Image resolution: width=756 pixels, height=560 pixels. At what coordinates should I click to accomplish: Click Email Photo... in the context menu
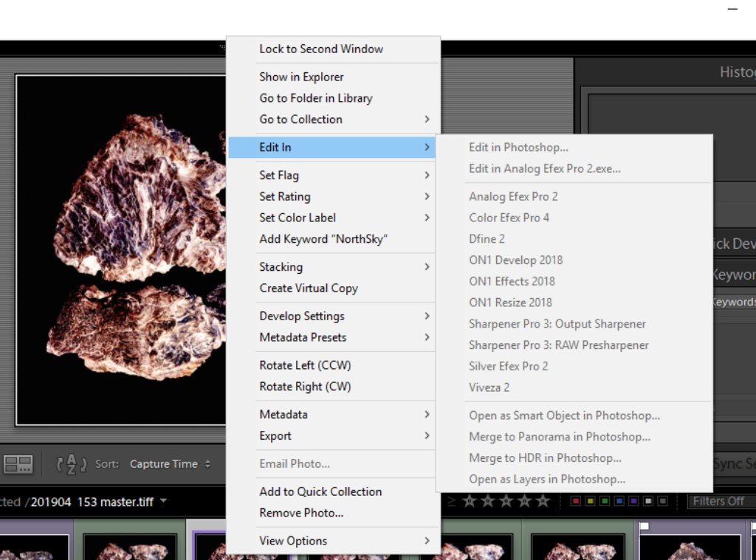(333, 463)
